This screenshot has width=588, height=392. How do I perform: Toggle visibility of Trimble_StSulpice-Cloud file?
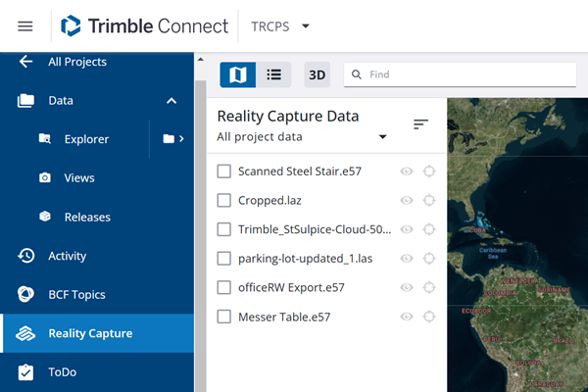(407, 230)
